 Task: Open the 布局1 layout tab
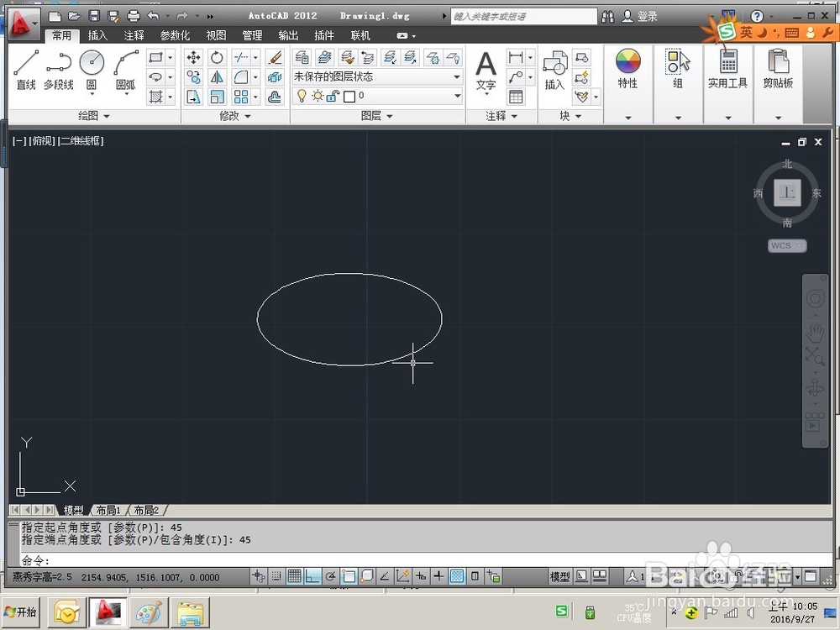(x=108, y=510)
